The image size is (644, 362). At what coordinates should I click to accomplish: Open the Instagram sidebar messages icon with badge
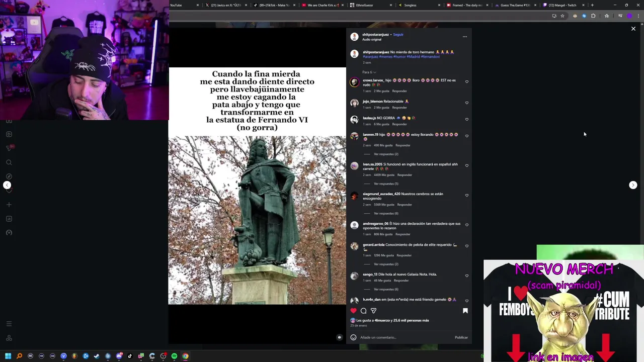coord(9,148)
